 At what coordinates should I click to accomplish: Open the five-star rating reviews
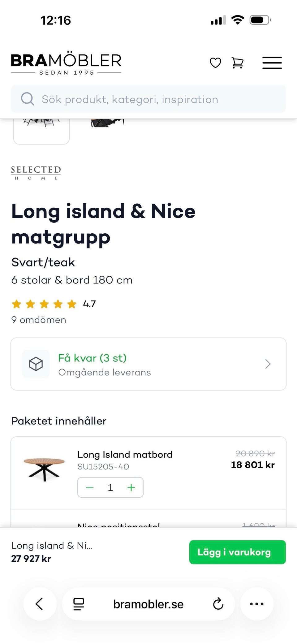(44, 304)
